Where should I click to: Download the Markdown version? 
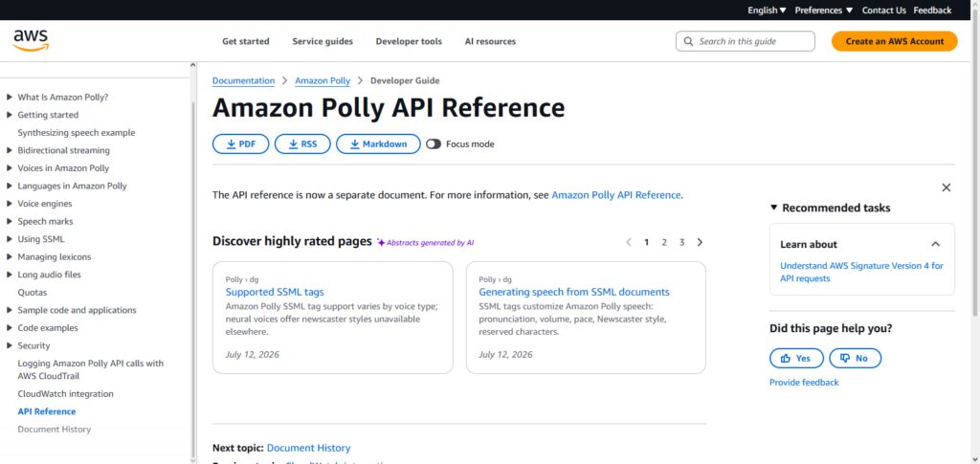(x=378, y=144)
